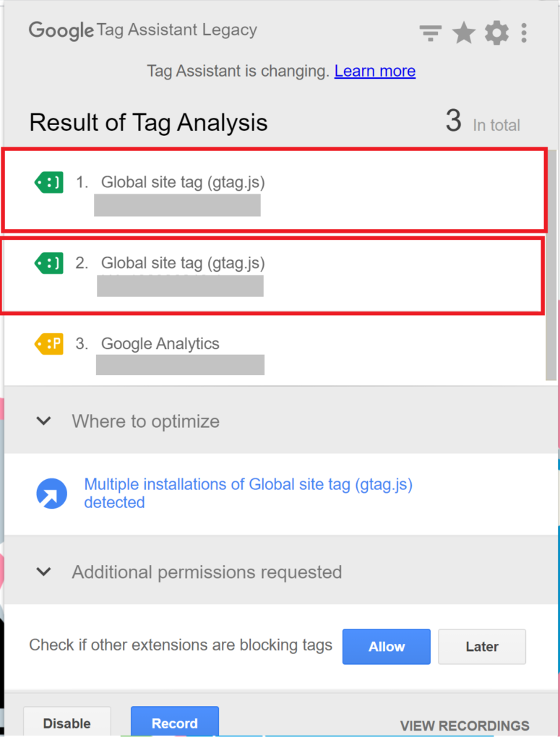The image size is (560, 740).
Task: Open the Tag Assistant settings gear
Action: click(x=496, y=33)
